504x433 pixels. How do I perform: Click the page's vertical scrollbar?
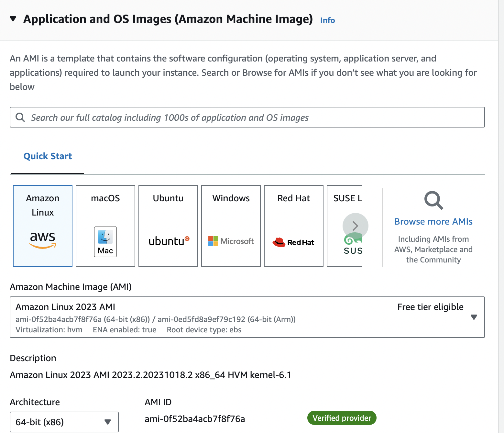501,217
